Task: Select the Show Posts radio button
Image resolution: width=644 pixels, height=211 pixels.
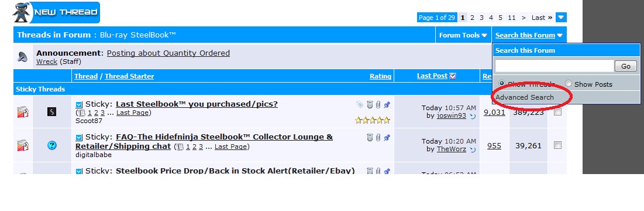Action: [x=569, y=83]
